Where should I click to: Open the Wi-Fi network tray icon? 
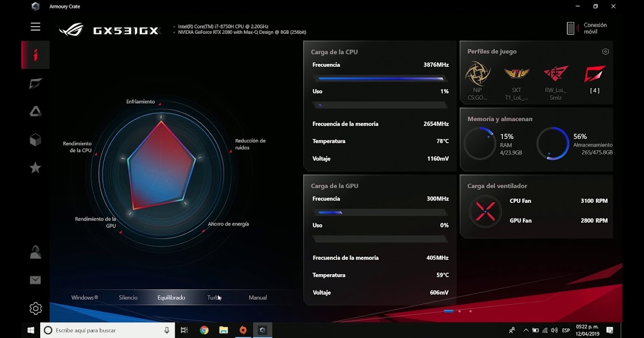pos(545,330)
